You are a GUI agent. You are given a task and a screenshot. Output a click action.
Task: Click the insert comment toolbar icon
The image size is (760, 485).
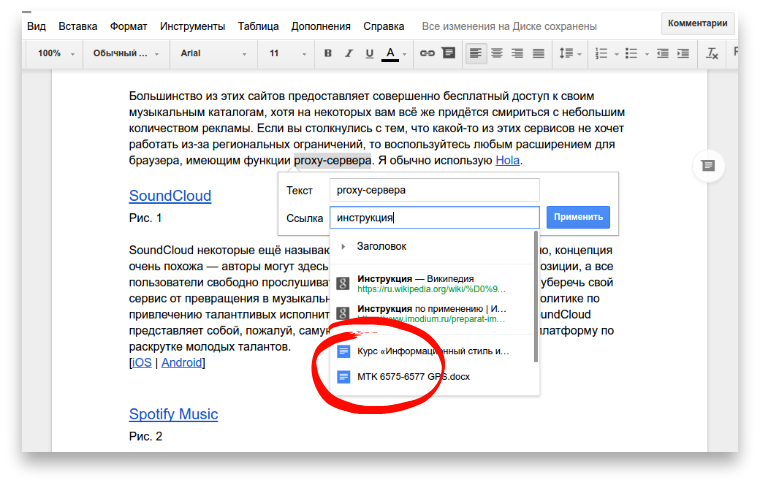[449, 53]
